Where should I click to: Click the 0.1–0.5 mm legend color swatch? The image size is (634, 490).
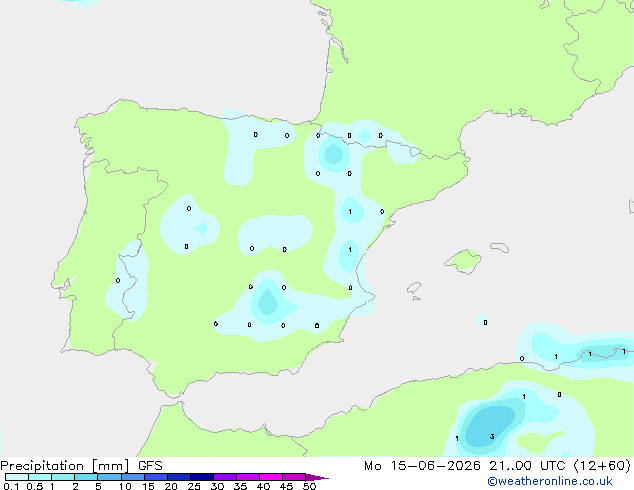point(17,477)
